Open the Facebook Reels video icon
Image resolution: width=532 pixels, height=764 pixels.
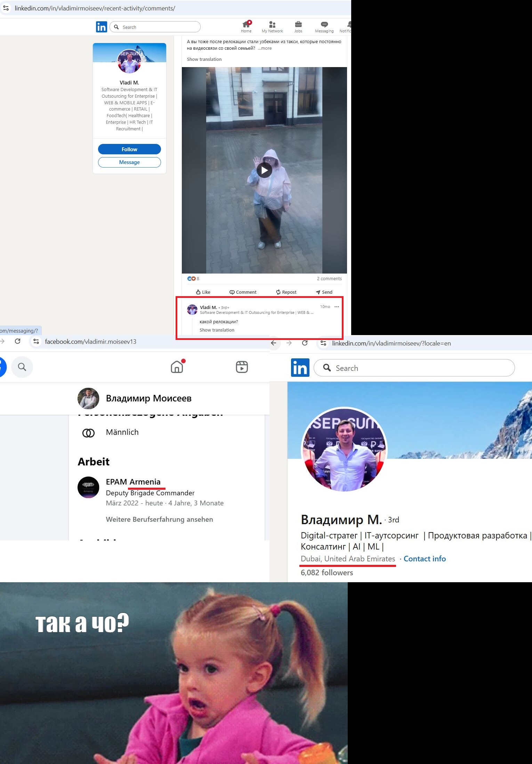242,367
